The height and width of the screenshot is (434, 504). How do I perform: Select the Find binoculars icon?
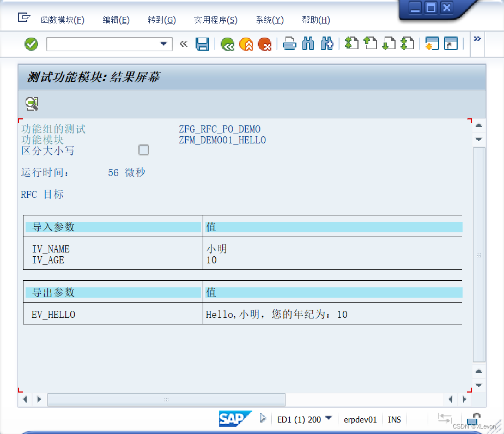(308, 44)
